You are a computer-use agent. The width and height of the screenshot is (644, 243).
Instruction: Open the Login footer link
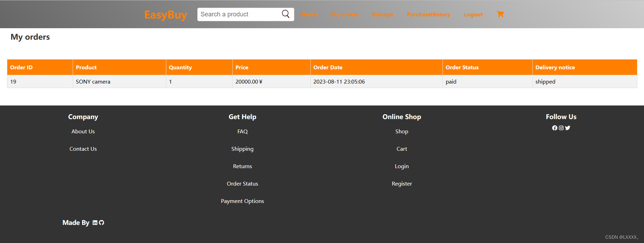[x=402, y=166]
